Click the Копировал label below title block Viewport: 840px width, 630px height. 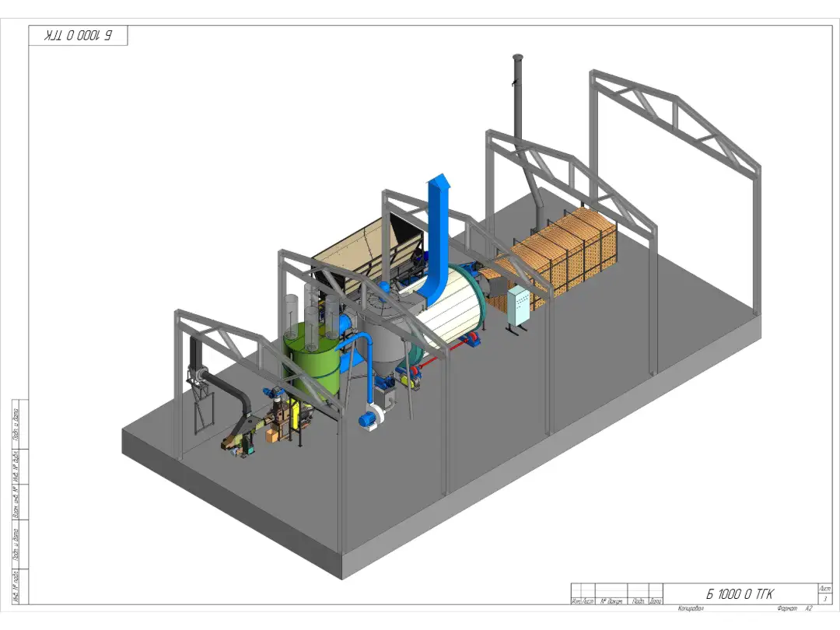pos(691,608)
